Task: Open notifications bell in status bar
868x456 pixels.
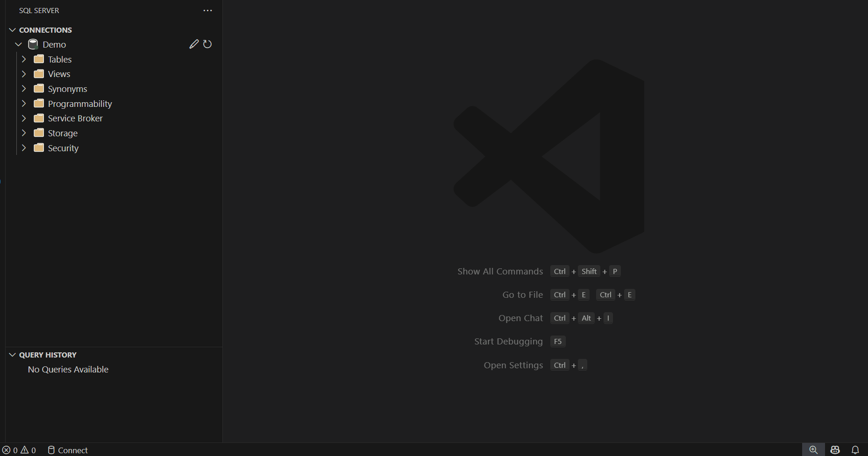Action: 855,450
